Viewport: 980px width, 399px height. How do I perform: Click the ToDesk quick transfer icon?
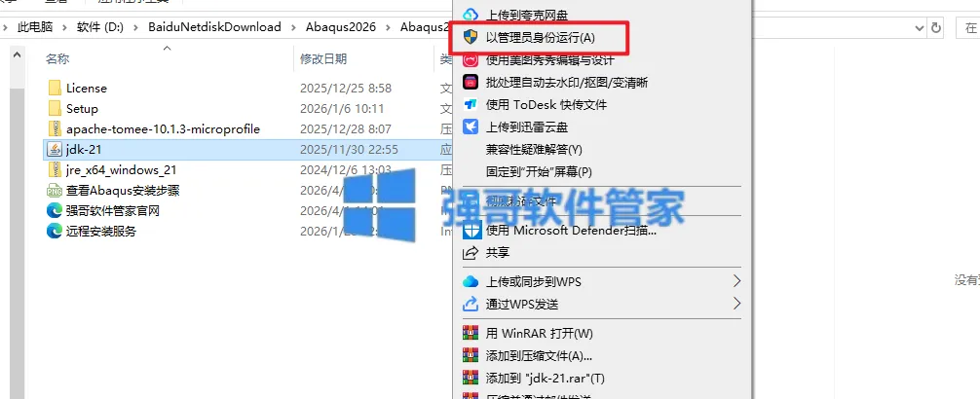click(470, 105)
